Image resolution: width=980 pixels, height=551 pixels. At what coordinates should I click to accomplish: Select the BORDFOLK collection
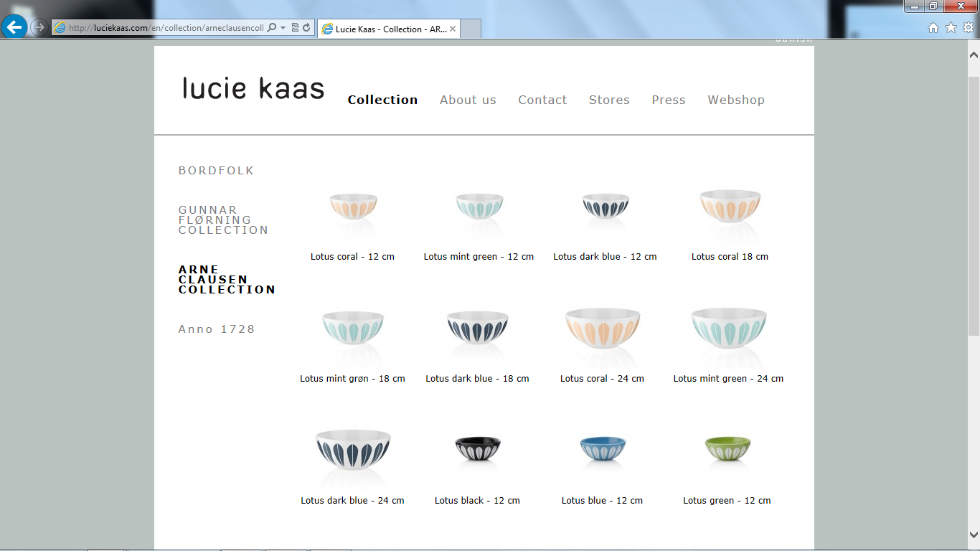point(217,171)
